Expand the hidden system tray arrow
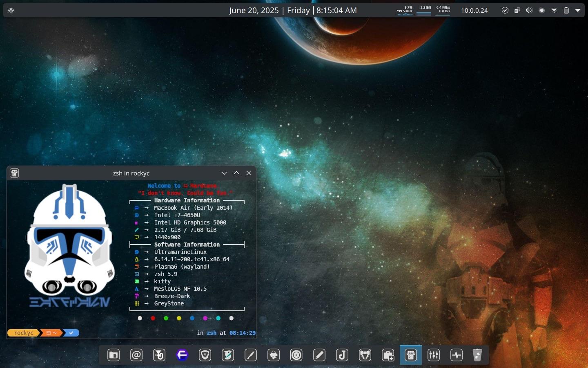 [578, 10]
